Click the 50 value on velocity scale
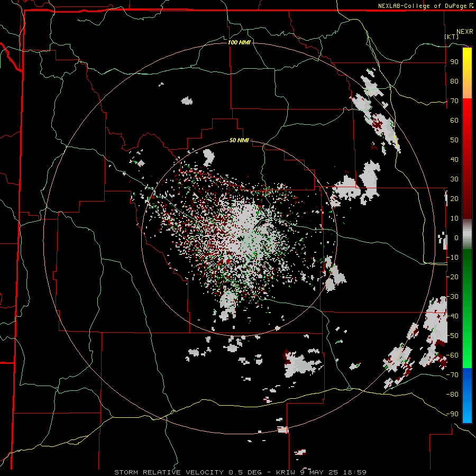The width and height of the screenshot is (476, 476). click(454, 140)
